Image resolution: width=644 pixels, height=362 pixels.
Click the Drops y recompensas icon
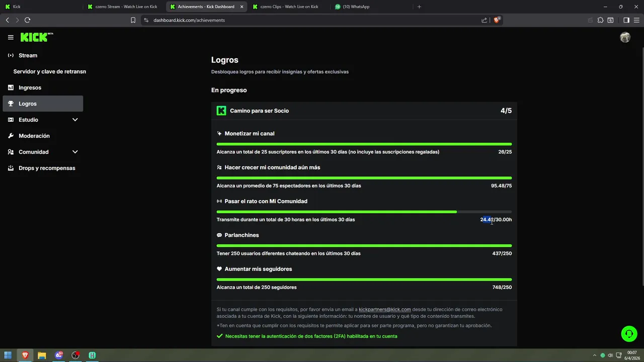pyautogui.click(x=11, y=168)
